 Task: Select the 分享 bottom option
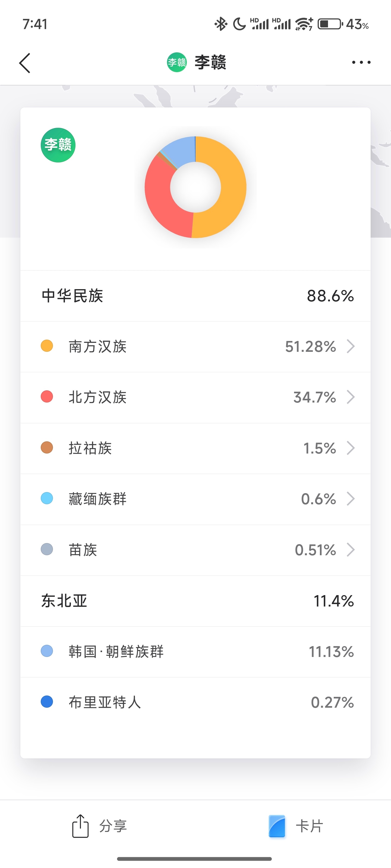(x=100, y=826)
